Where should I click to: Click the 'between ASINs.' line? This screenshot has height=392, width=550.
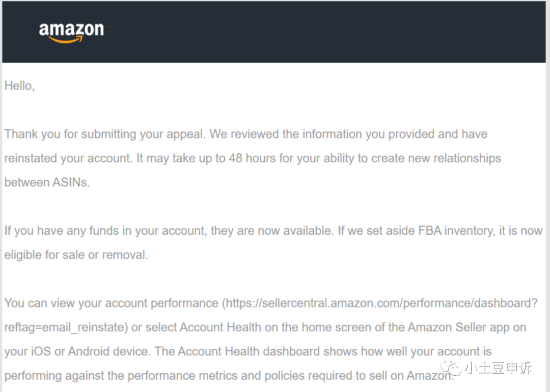click(x=47, y=183)
